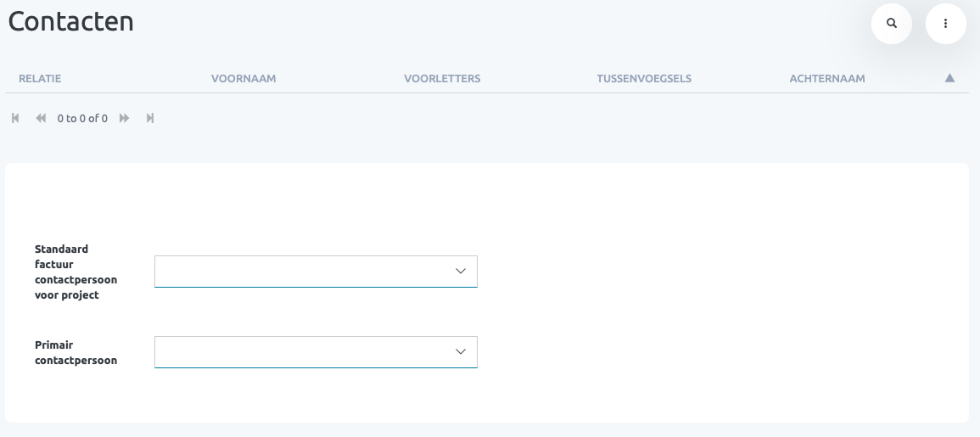Click the Voorletters column header
The height and width of the screenshot is (437, 980).
click(442, 79)
